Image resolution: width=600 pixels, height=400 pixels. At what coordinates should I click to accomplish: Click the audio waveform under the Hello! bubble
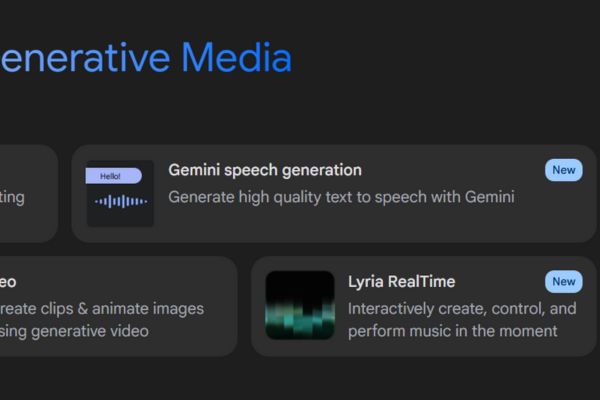click(121, 201)
